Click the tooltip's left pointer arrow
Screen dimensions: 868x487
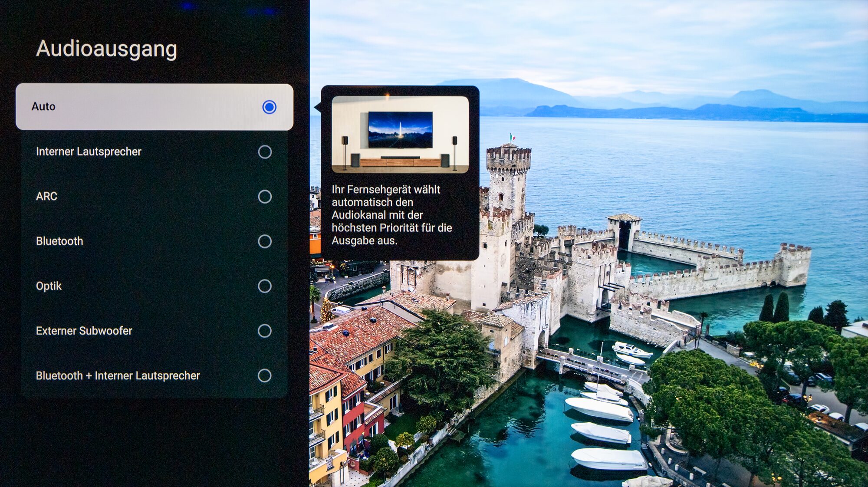click(318, 107)
